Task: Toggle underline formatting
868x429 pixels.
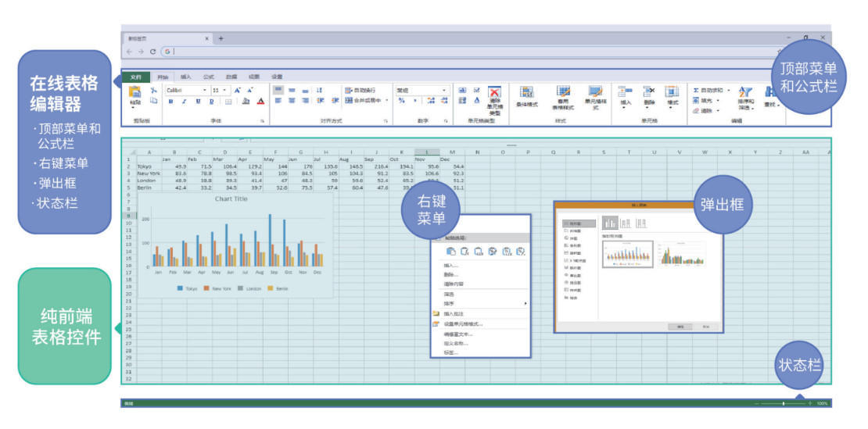Action: click(198, 101)
